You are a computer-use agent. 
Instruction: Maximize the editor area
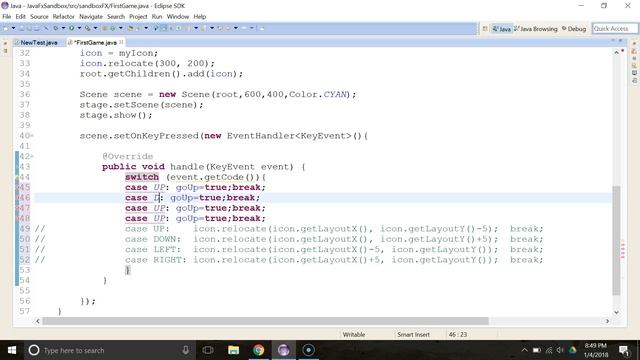620,41
